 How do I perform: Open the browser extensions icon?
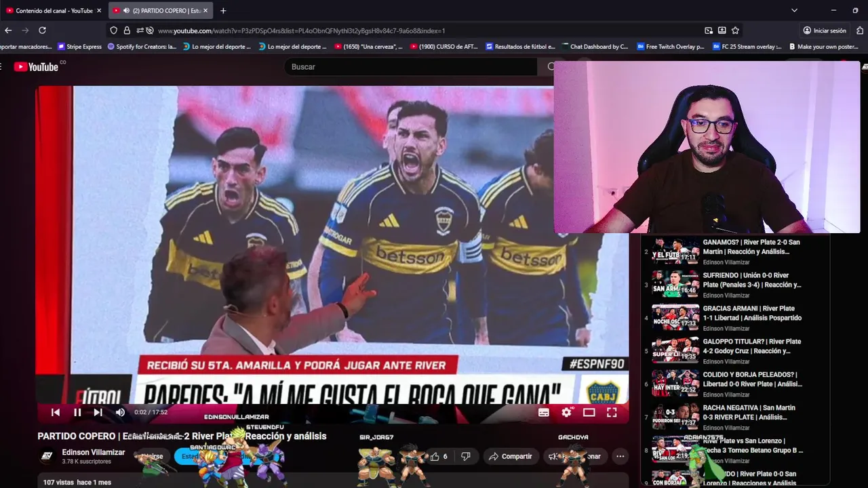tap(860, 30)
